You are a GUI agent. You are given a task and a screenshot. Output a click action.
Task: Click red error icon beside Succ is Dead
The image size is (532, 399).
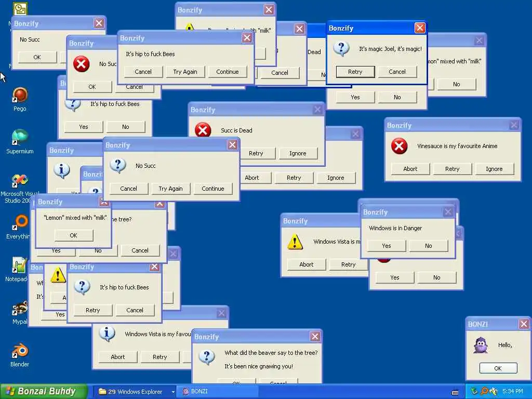(x=203, y=130)
